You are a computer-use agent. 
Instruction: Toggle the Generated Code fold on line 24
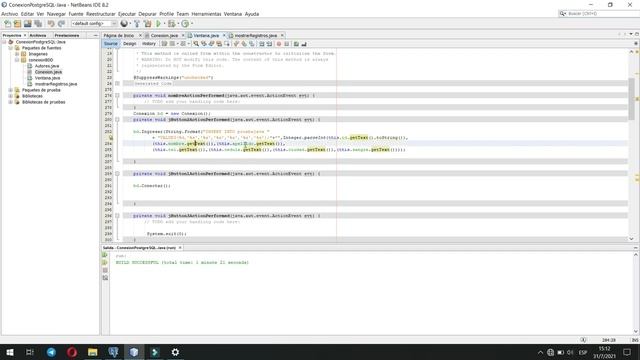pos(117,83)
